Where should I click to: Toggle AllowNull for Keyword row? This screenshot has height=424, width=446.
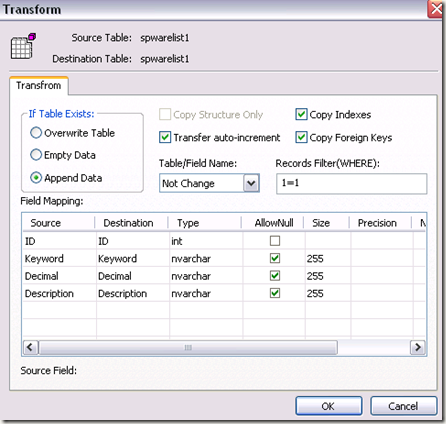coord(275,258)
